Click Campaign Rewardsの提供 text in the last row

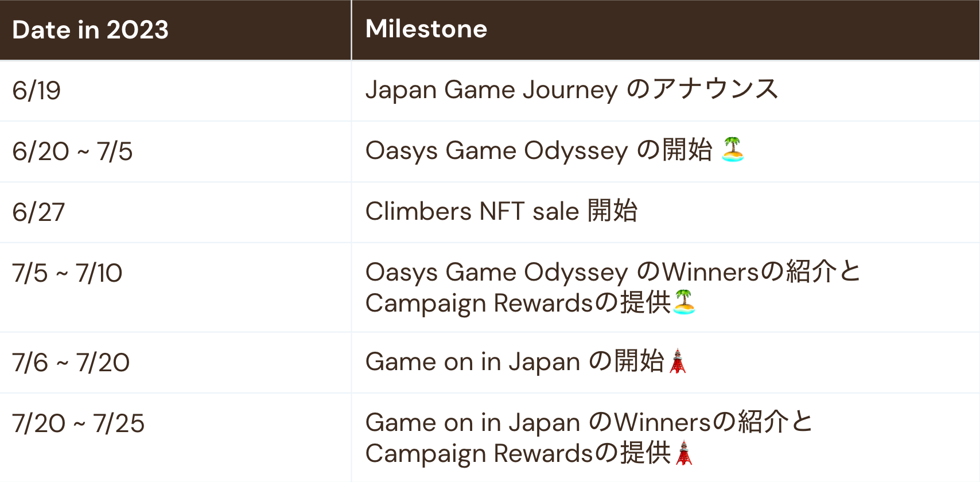pos(518,453)
